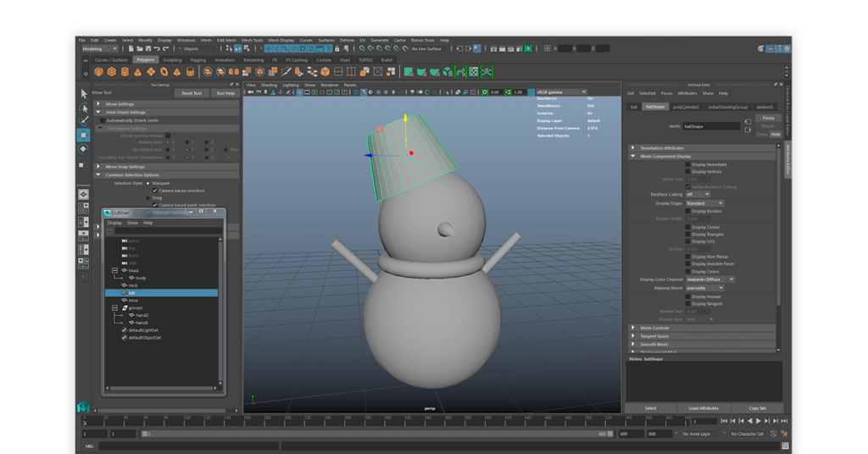Pick the Rotate tool in the left toolbox
Screen dimensions: 868x454
(x=83, y=148)
